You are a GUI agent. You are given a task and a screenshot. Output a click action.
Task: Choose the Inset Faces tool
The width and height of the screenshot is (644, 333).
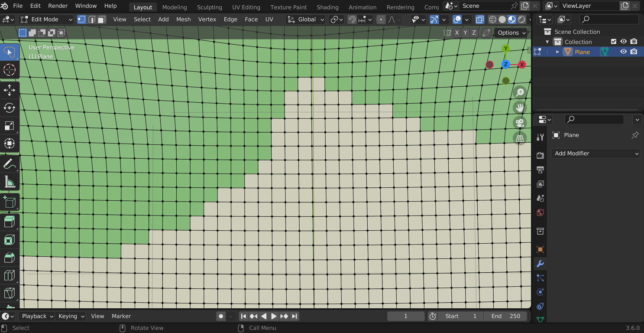click(x=10, y=240)
